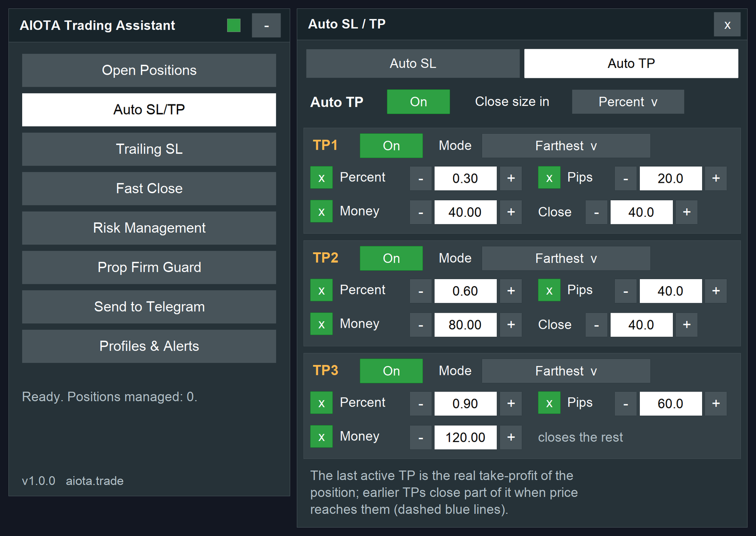The image size is (756, 536).
Task: Increase TP3 Percent value with plus
Action: tap(511, 404)
